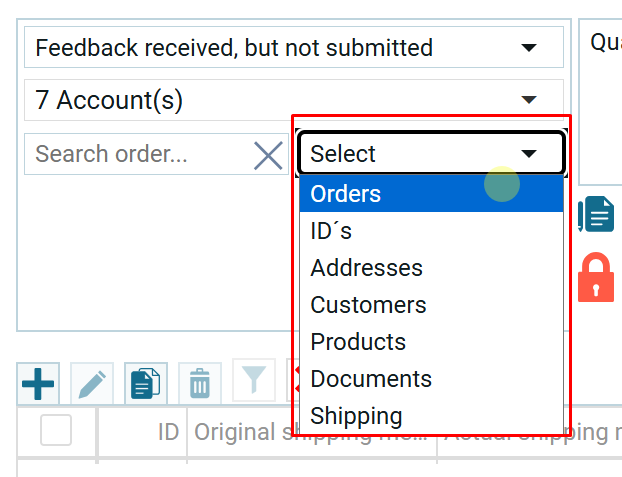This screenshot has height=477, width=622.
Task: Click the funnel filter icon
Action: 254,380
